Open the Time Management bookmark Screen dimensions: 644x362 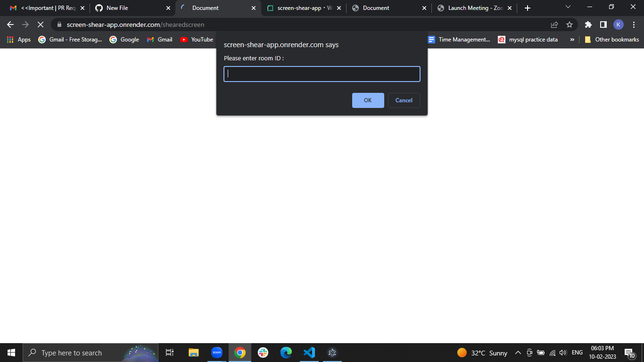tap(459, 40)
